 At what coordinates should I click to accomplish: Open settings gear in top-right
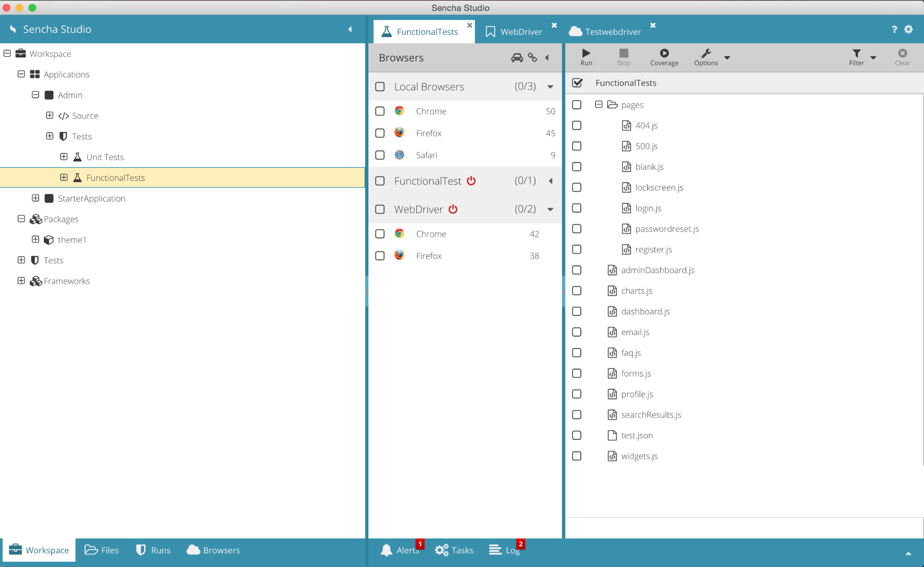(x=909, y=29)
